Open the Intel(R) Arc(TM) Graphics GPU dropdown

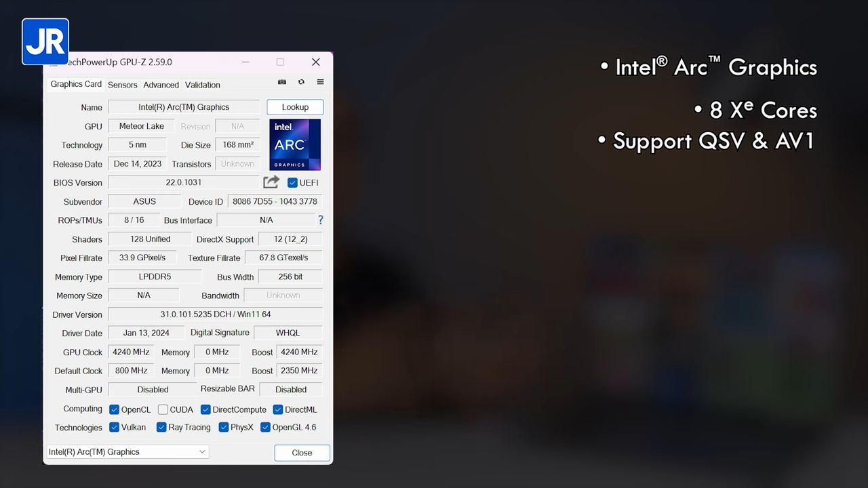[127, 452]
